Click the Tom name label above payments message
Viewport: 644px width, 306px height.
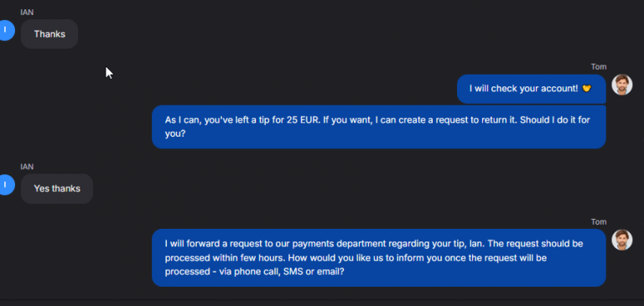tap(599, 222)
